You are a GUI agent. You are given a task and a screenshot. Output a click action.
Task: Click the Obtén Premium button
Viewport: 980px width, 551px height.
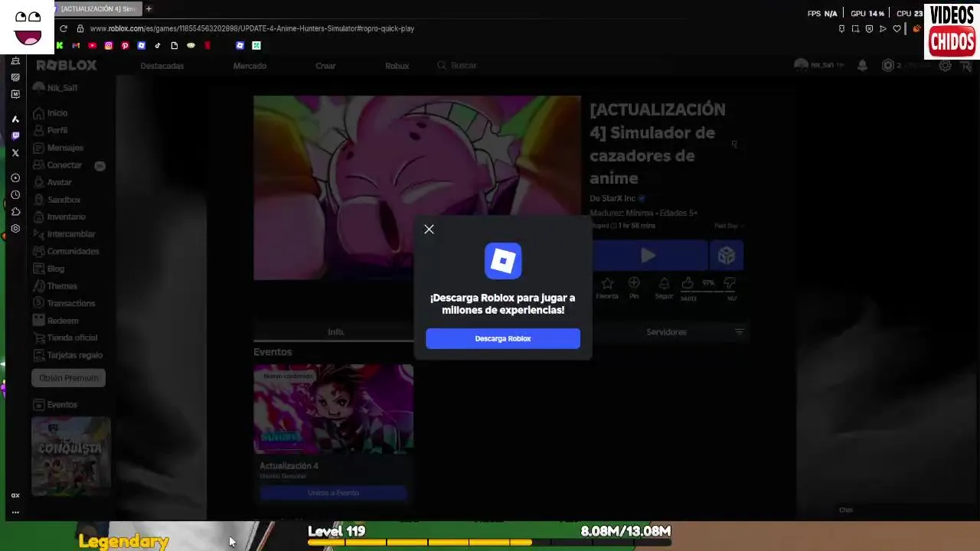click(69, 378)
